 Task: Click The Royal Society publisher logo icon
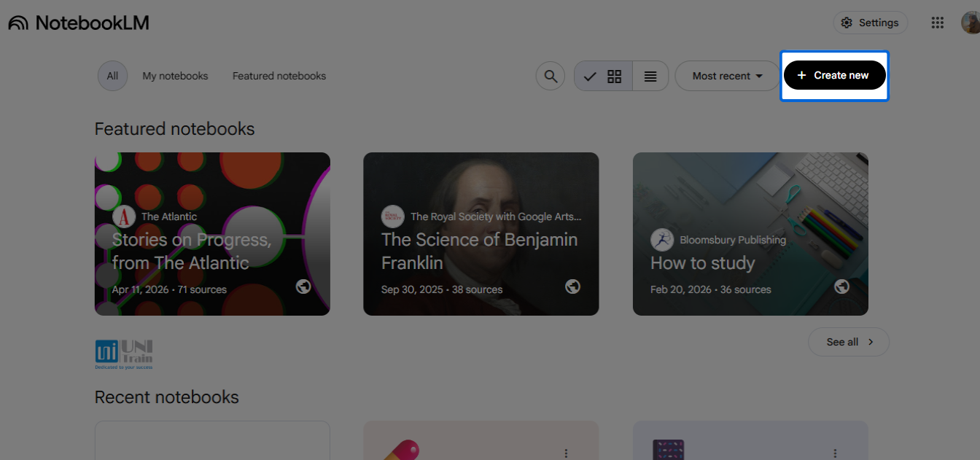[x=392, y=217]
